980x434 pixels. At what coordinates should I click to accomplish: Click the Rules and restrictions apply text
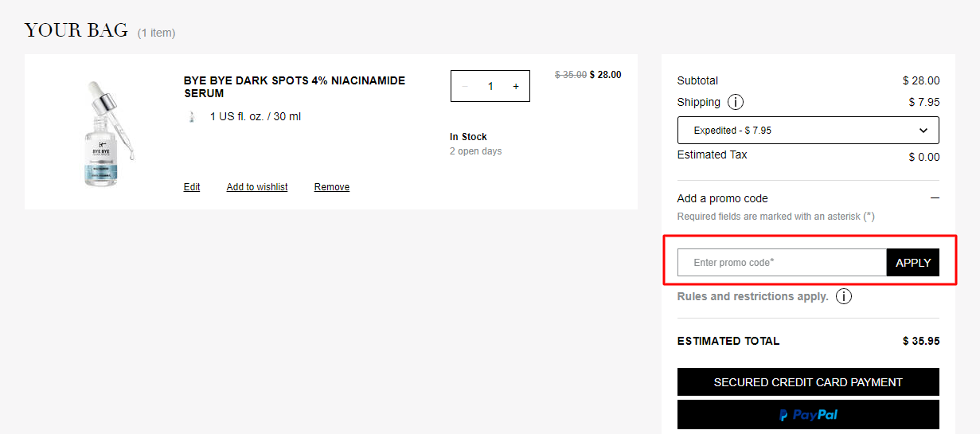[752, 296]
